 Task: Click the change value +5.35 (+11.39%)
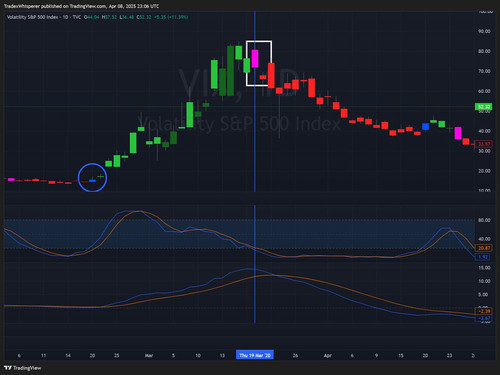coord(171,17)
